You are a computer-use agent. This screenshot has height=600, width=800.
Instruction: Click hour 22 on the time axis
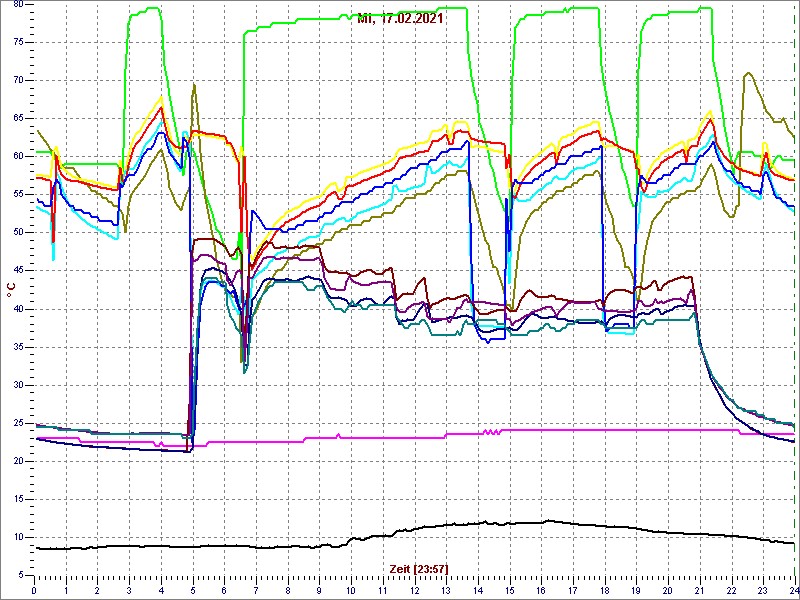(732, 590)
